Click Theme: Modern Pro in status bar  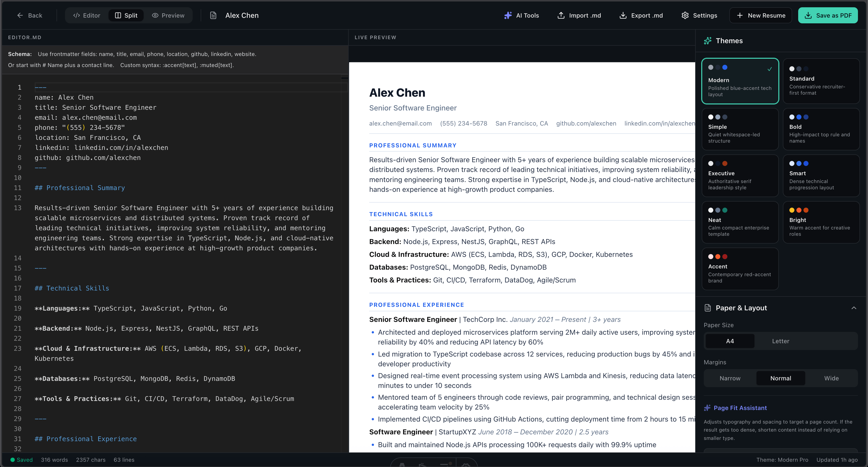point(782,460)
